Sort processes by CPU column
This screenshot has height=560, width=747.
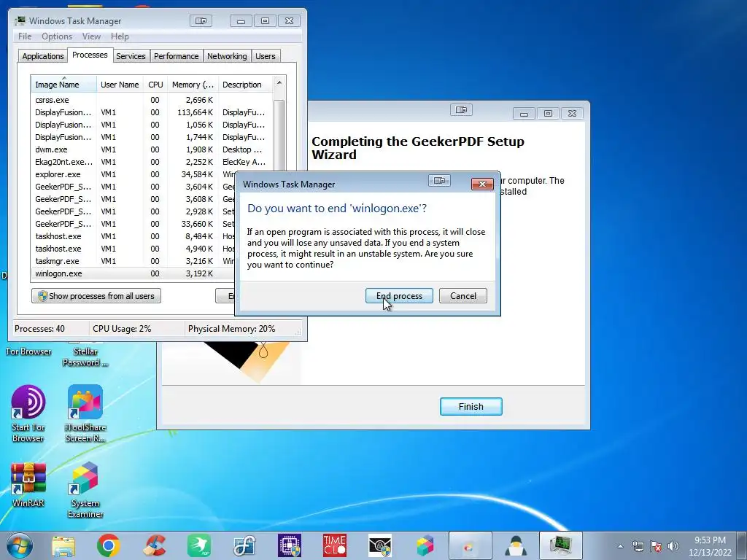(x=155, y=85)
